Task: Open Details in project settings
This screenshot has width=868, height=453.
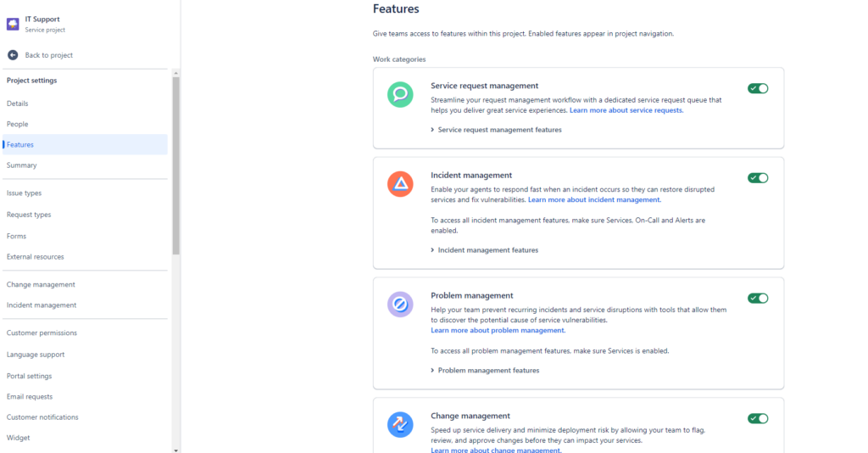Action: 17,103
